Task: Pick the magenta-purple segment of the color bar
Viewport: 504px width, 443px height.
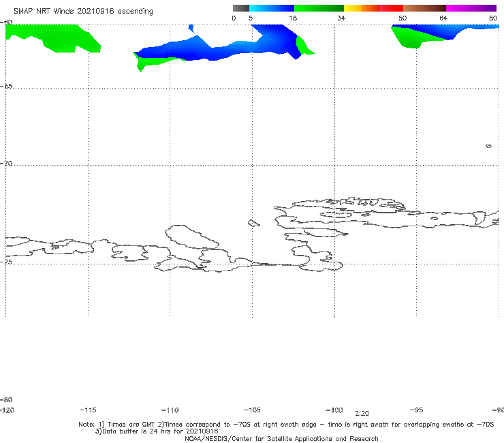Action: click(471, 8)
